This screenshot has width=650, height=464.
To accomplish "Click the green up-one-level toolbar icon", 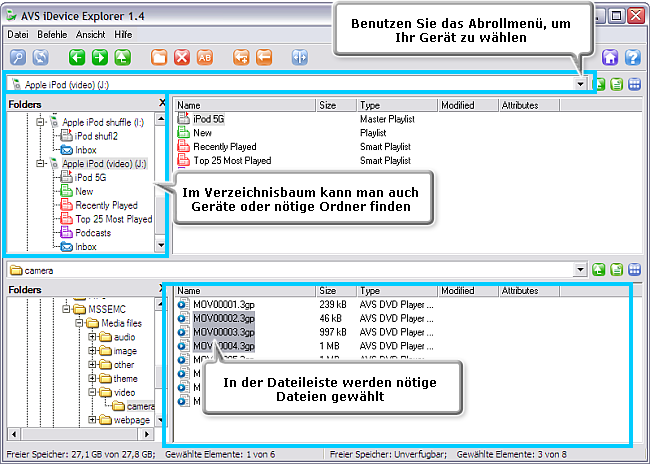I will point(122,57).
